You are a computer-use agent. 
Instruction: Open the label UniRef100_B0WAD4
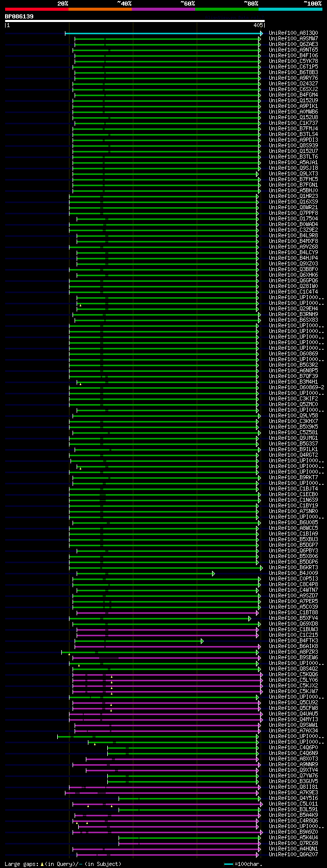pyautogui.click(x=293, y=225)
